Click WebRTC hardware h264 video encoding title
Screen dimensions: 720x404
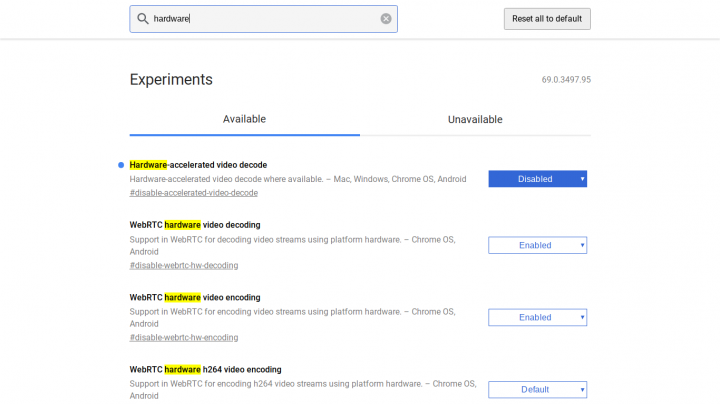point(205,370)
